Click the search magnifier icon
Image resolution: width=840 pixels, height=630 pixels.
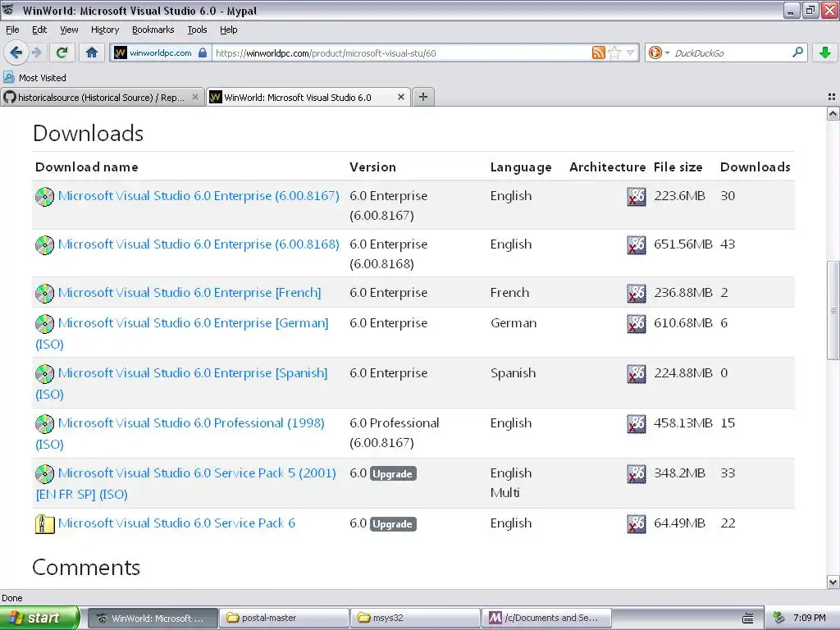(x=797, y=52)
